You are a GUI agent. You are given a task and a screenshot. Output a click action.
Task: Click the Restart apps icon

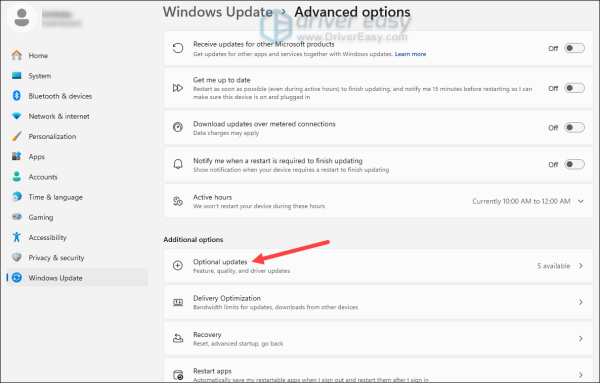178,375
